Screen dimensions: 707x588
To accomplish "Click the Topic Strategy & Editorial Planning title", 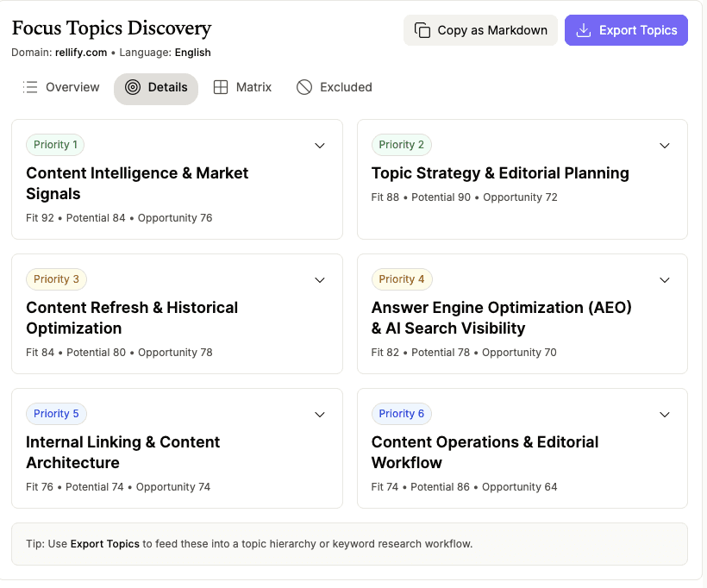I will tap(500, 173).
